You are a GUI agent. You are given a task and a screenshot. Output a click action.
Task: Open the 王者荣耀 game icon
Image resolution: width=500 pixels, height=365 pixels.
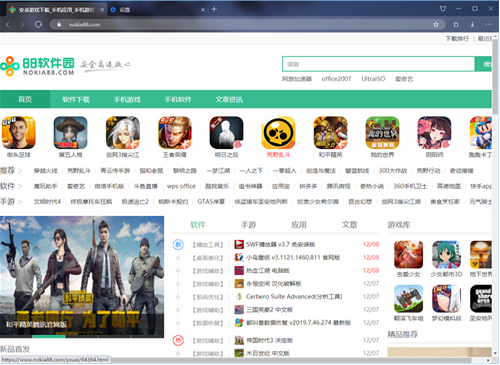pos(175,132)
